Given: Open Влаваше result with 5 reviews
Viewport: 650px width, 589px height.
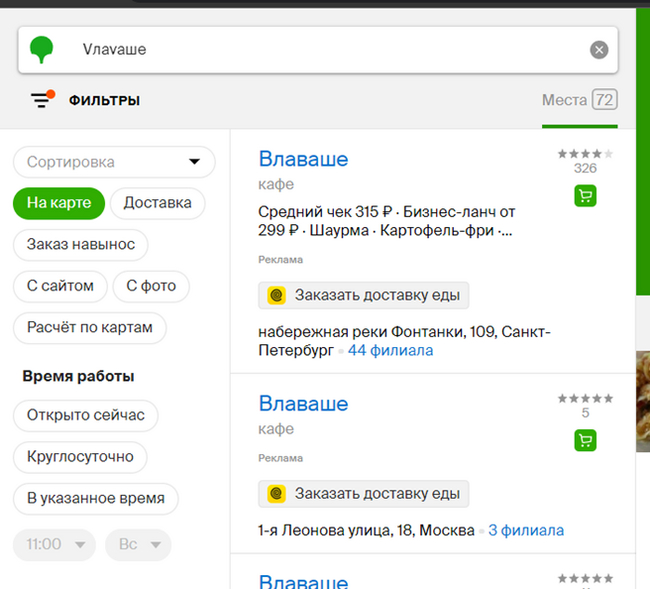Looking at the screenshot, I should coord(303,404).
